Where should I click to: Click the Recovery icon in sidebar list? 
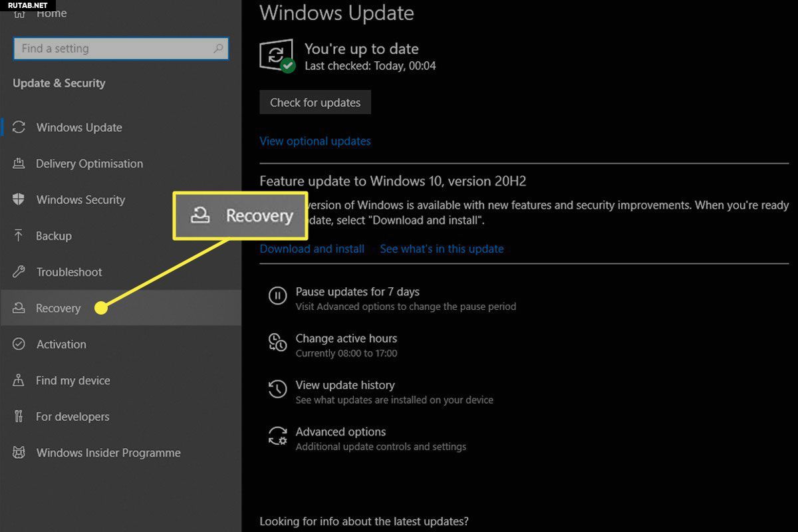[19, 308]
